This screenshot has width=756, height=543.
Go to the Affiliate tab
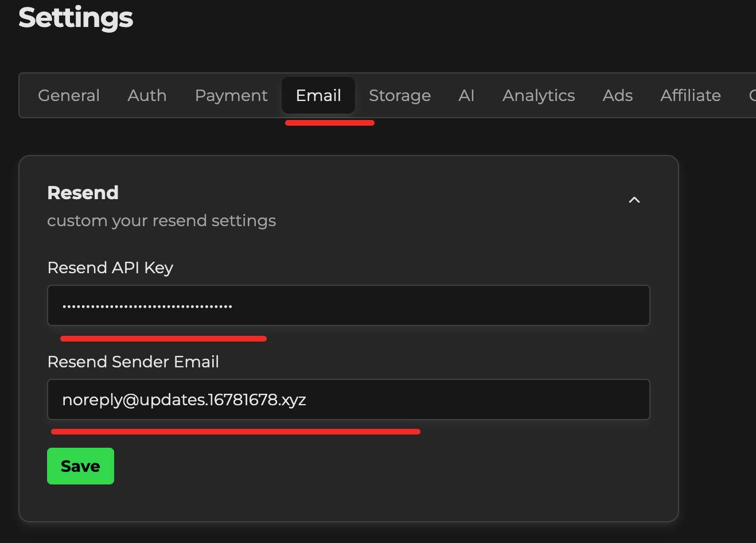click(690, 95)
